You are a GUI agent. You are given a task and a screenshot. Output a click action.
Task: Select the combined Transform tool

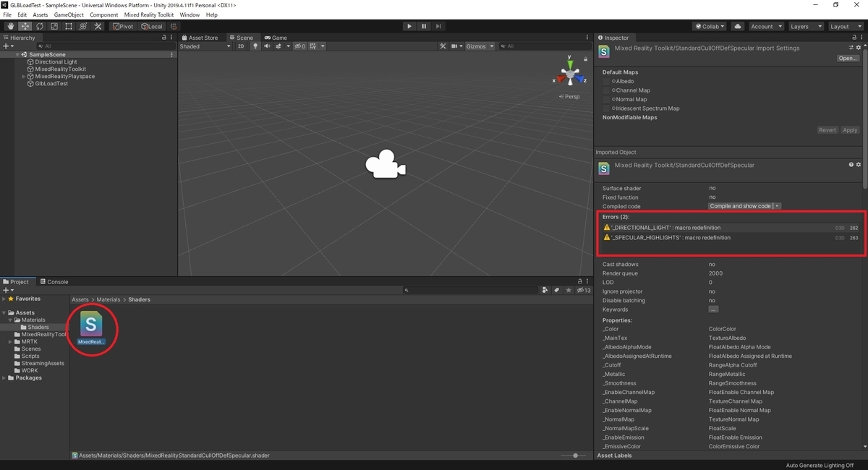[82, 27]
